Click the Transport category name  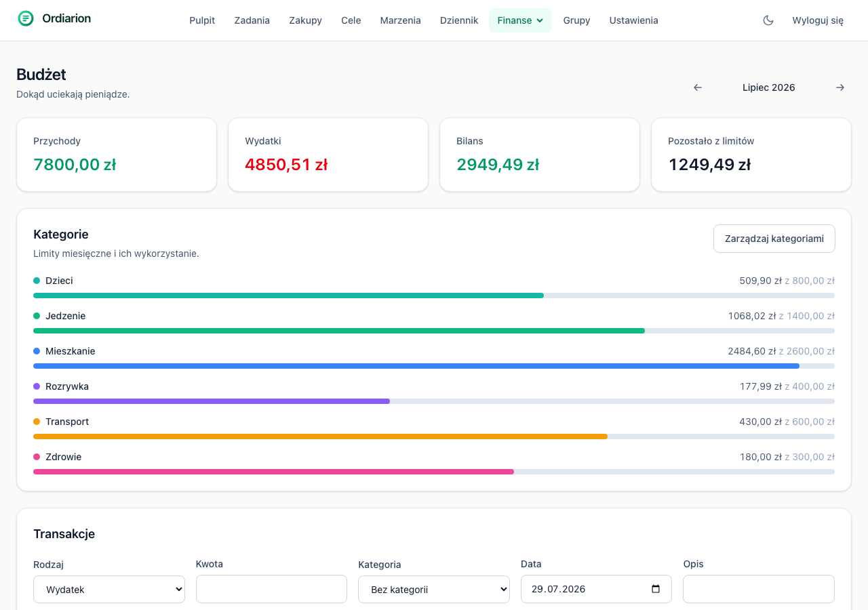pos(67,422)
